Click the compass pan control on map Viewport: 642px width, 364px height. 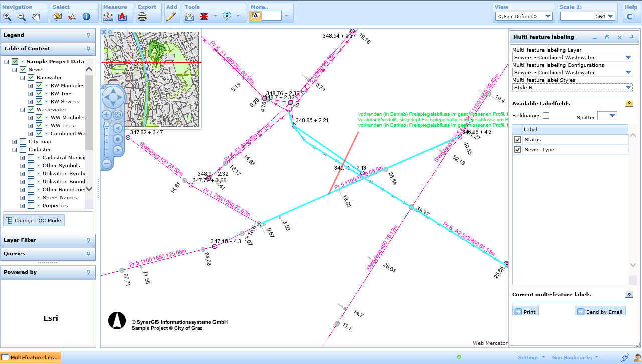[113, 97]
